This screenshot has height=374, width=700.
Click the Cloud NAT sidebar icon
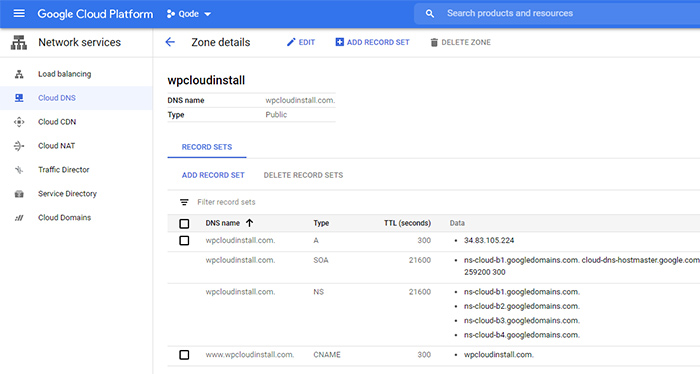click(19, 146)
